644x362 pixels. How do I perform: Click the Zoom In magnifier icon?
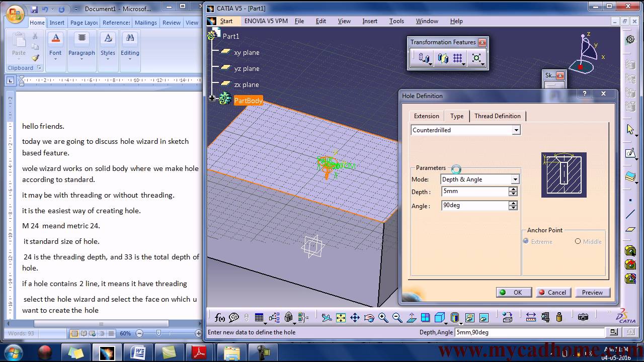(x=383, y=318)
